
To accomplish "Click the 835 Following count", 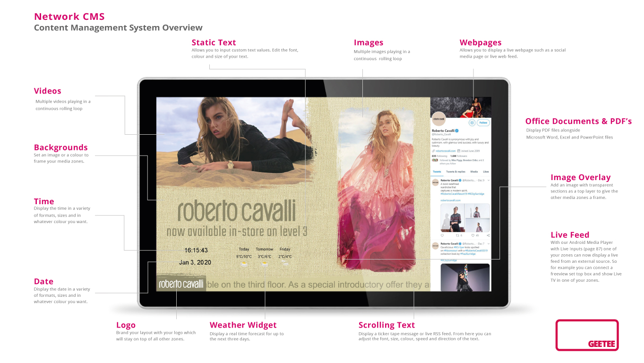I will [439, 156].
